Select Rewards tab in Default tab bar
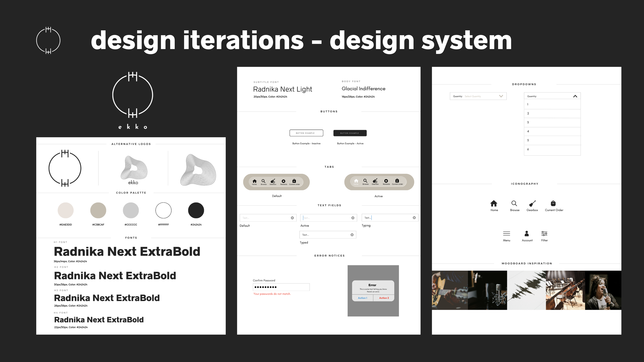Image resolution: width=644 pixels, height=362 pixels. (x=283, y=182)
